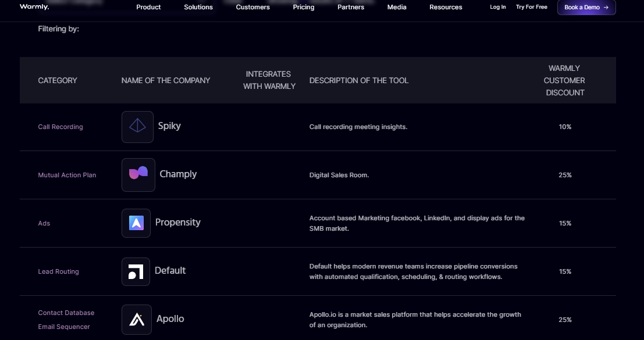Select the Contact Database category link
This screenshot has width=644, height=340.
(x=66, y=313)
